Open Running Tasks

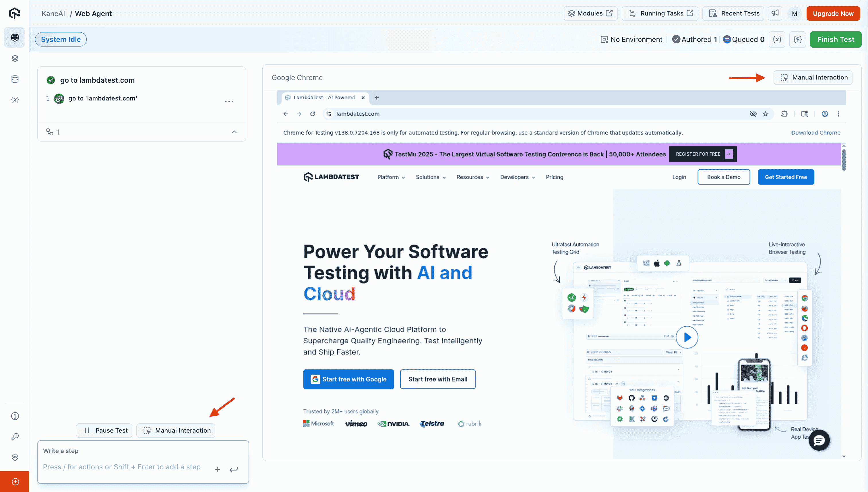pyautogui.click(x=660, y=13)
